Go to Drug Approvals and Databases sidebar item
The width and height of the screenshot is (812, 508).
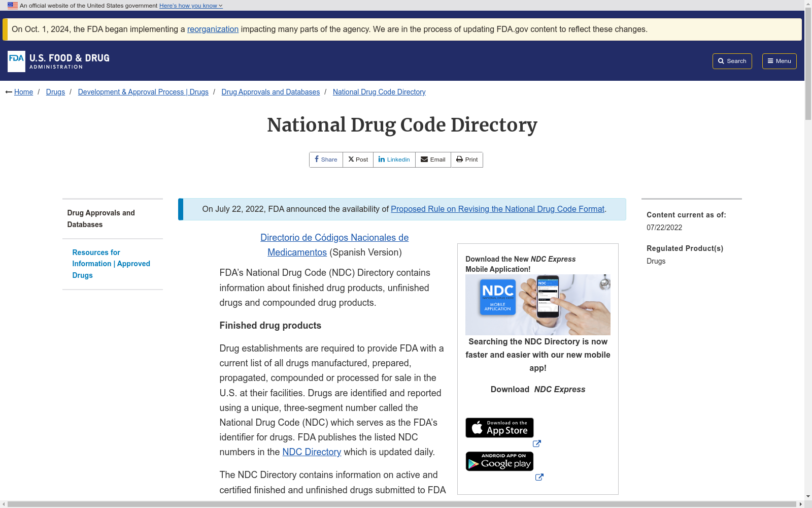click(101, 218)
